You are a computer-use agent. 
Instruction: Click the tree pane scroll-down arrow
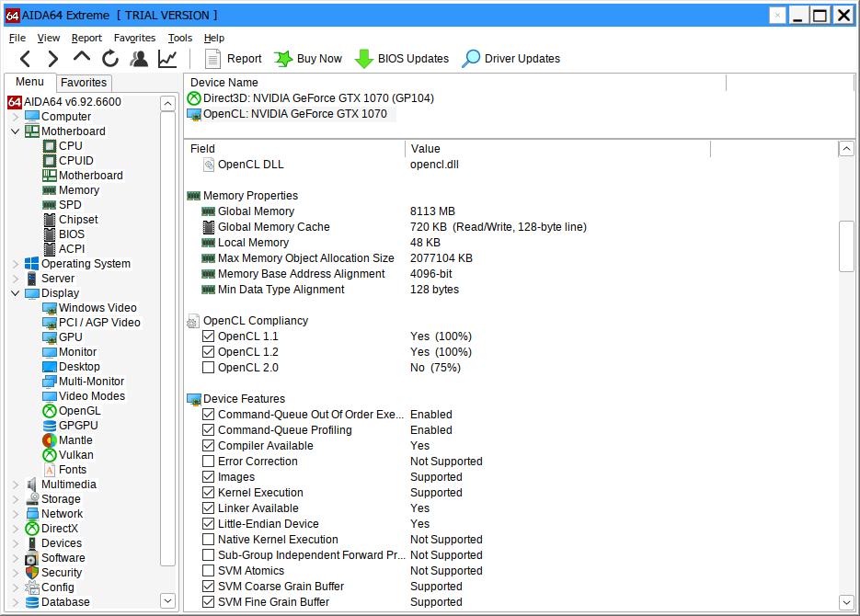pyautogui.click(x=167, y=601)
